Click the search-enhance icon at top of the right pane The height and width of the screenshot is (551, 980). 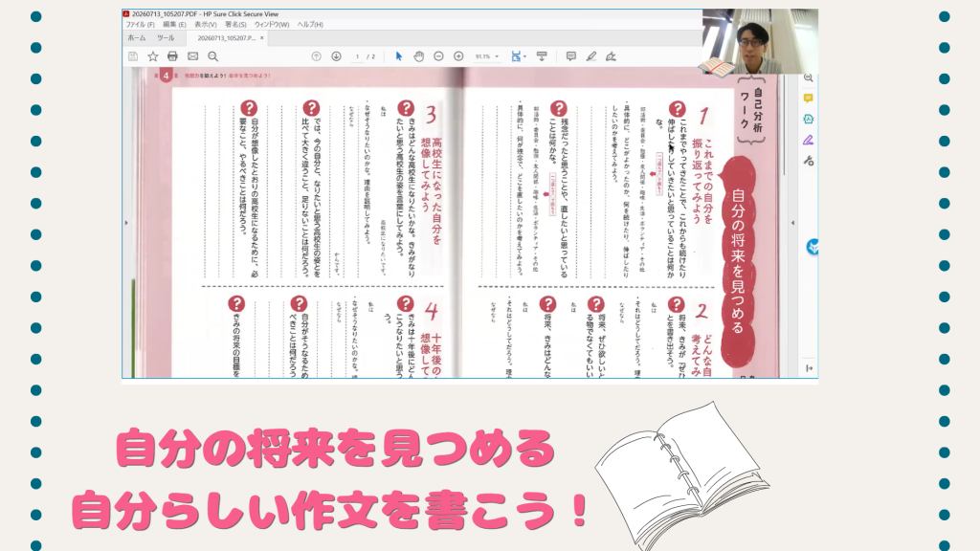[x=808, y=77]
